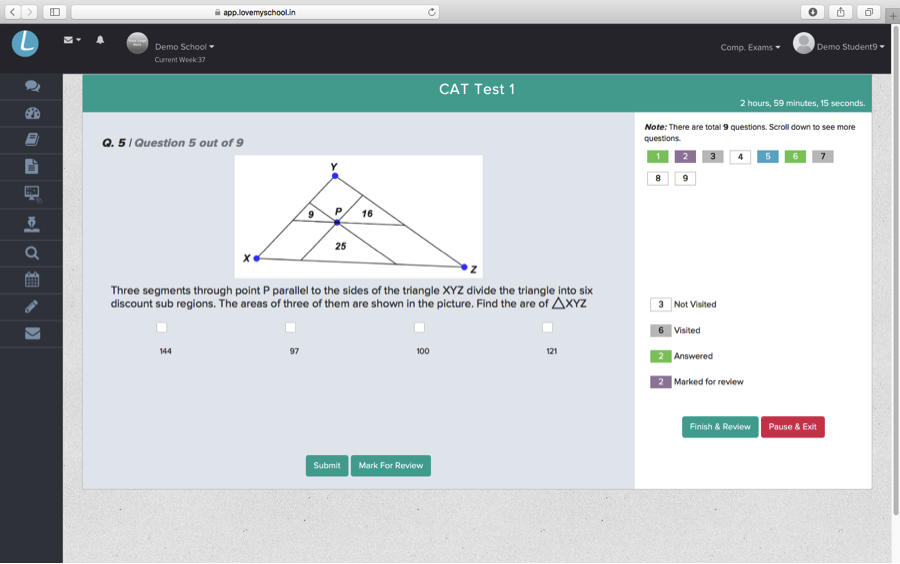
Task: Open the dashboard gauge sidebar icon
Action: tap(32, 113)
